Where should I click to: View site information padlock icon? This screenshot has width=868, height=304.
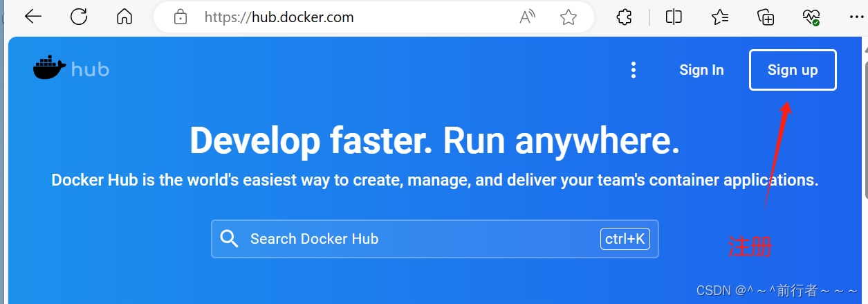coord(180,17)
